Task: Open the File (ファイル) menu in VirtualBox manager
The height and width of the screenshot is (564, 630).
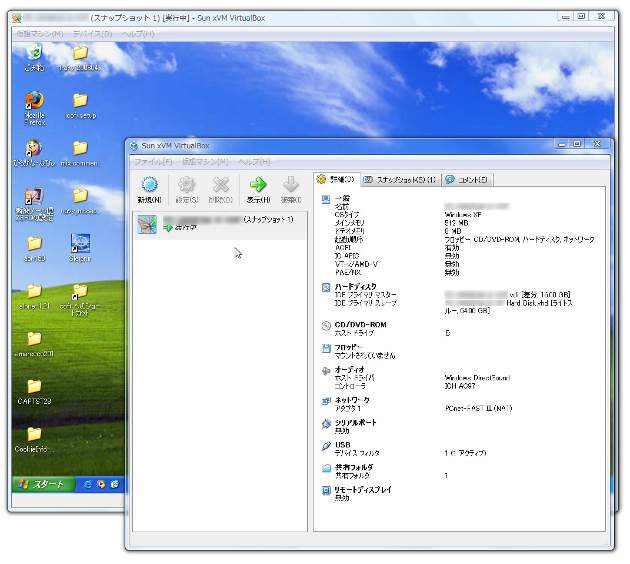Action: click(153, 162)
